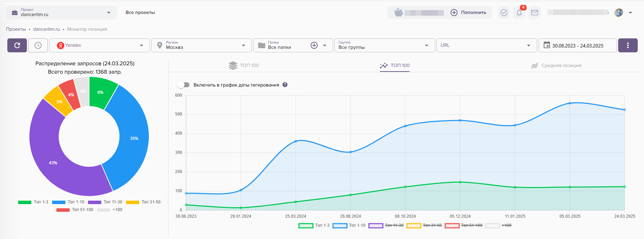Open the date range 30.08.2023 - 24.03.2025 field
This screenshot has width=644, height=239.
point(577,45)
